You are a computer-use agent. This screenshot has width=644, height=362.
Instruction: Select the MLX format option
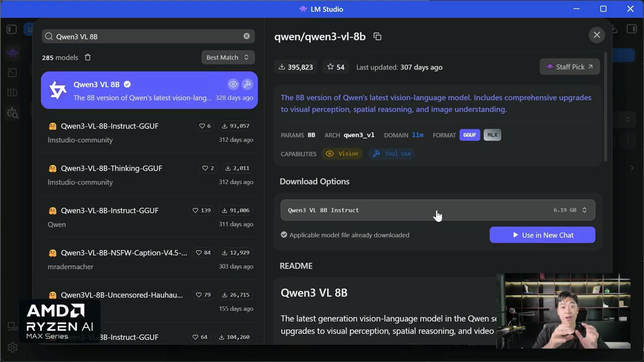(x=492, y=135)
